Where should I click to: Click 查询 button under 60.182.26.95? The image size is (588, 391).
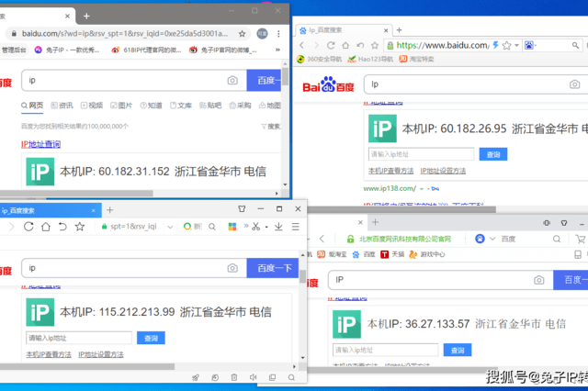(x=493, y=154)
